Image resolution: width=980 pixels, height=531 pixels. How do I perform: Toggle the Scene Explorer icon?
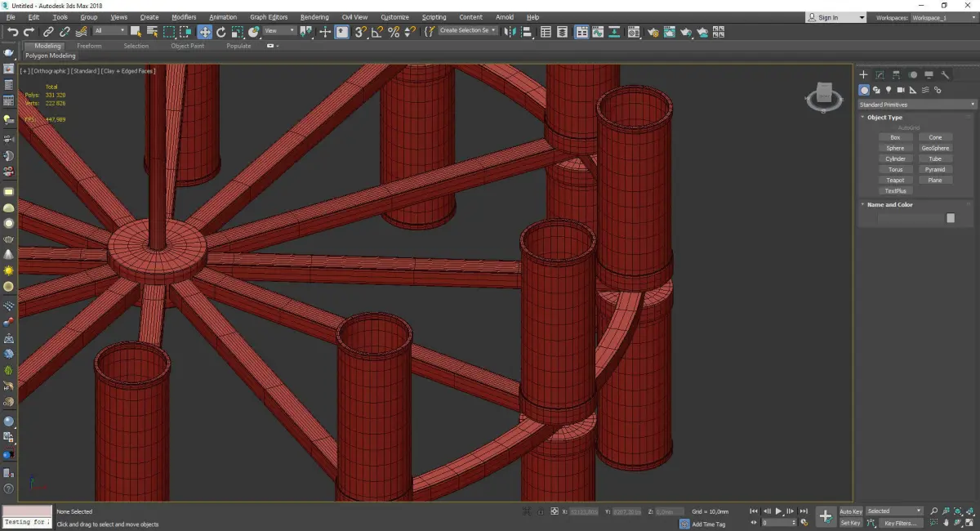(546, 32)
